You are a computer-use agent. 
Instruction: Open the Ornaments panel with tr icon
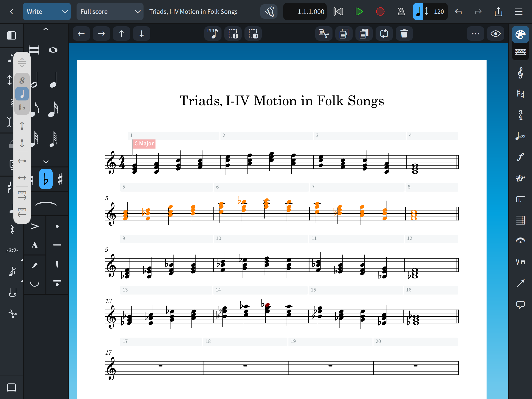(520, 178)
